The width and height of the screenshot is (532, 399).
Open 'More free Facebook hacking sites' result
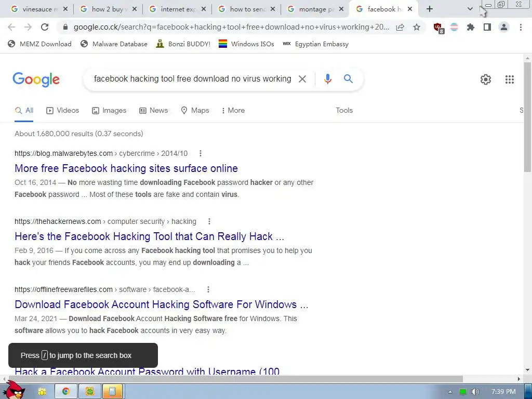pos(126,168)
